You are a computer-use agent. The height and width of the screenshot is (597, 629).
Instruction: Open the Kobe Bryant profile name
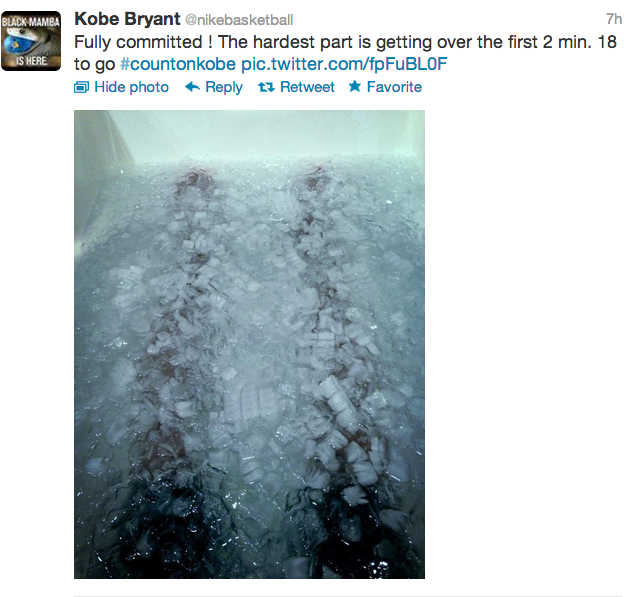(127, 19)
